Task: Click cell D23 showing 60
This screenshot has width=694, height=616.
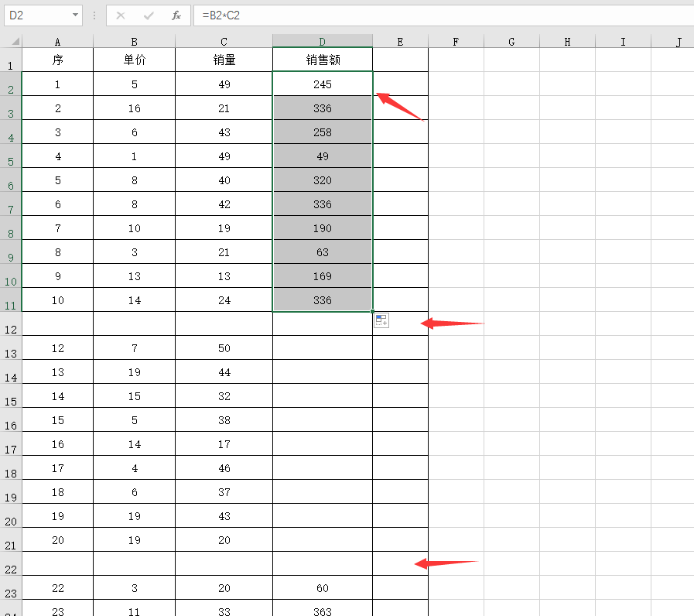Action: click(x=323, y=587)
